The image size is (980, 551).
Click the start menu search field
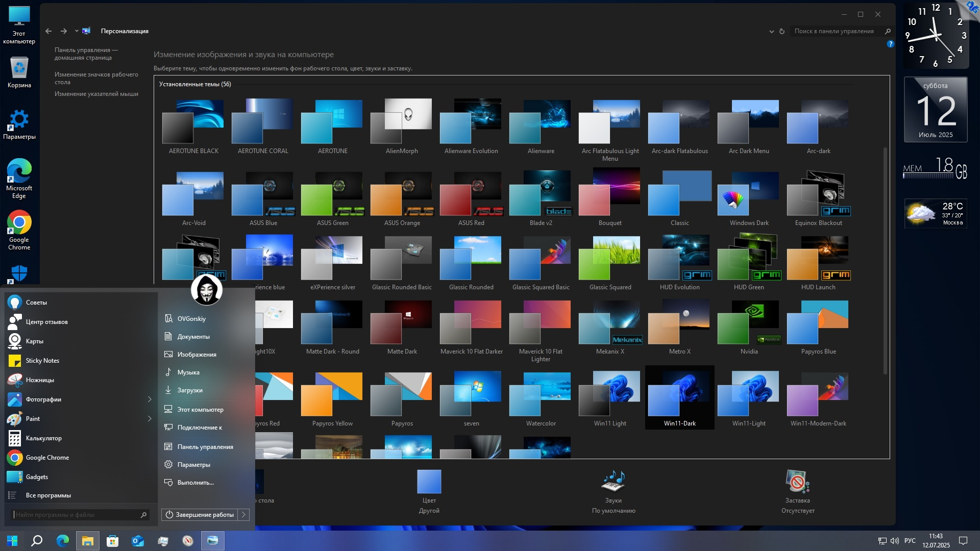77,515
